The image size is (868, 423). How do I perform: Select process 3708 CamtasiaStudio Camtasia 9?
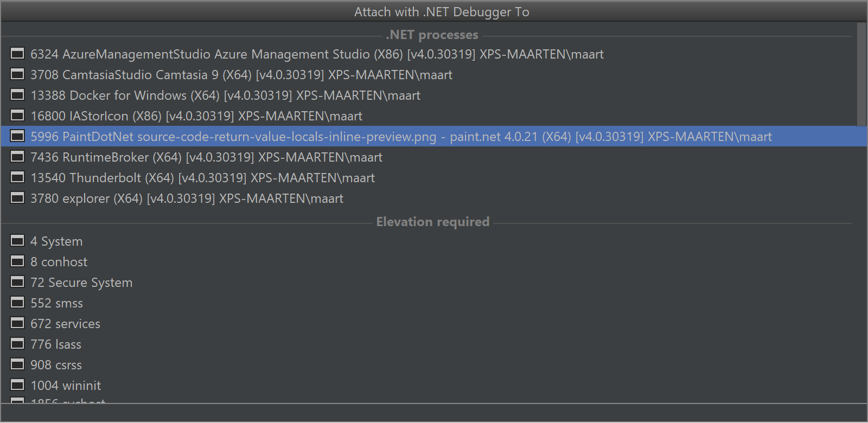(429, 74)
